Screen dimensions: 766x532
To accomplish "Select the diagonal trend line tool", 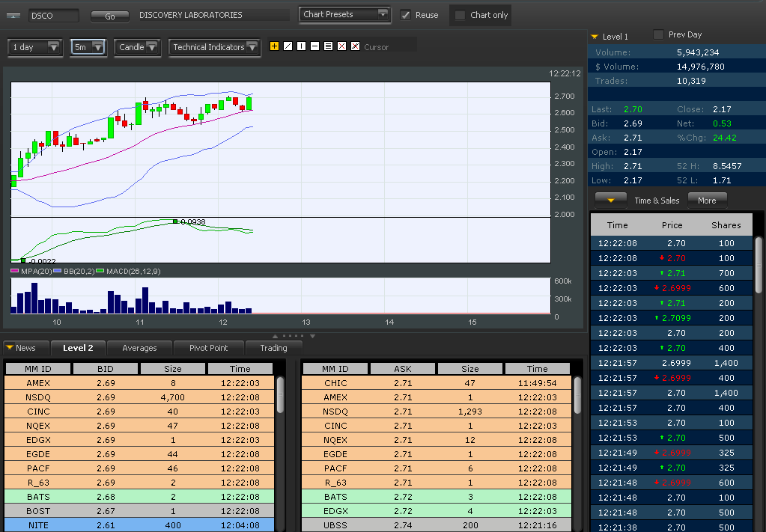I will coord(288,46).
